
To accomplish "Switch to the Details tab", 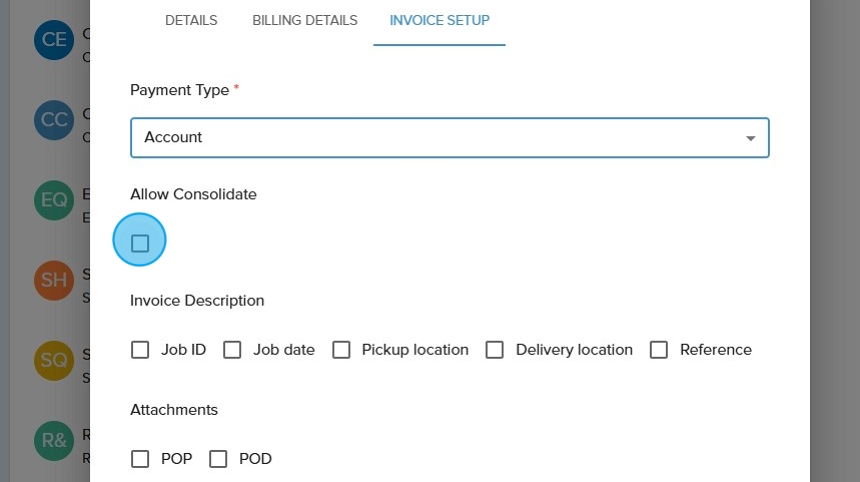I will pyautogui.click(x=191, y=21).
